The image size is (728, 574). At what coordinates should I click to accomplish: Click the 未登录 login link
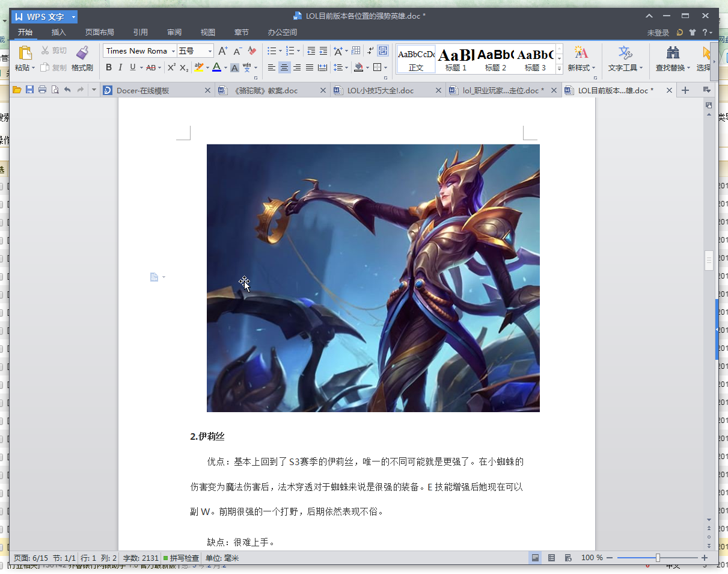tap(658, 32)
